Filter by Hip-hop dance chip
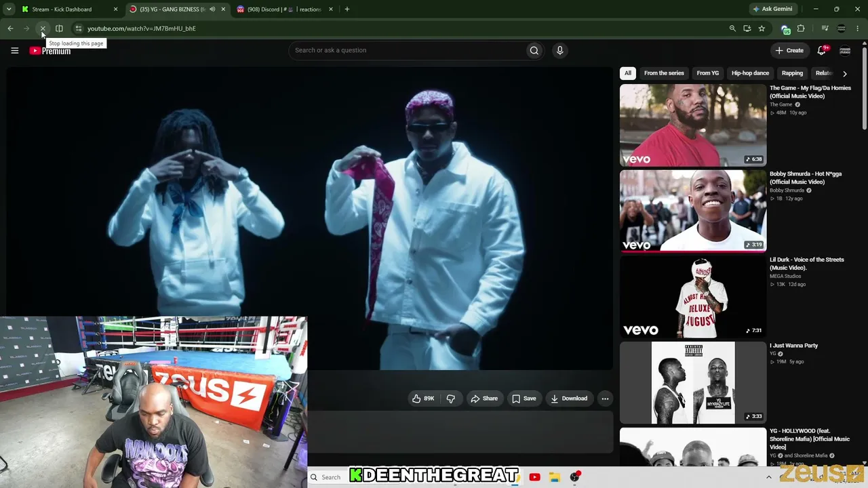868x488 pixels. 750,73
